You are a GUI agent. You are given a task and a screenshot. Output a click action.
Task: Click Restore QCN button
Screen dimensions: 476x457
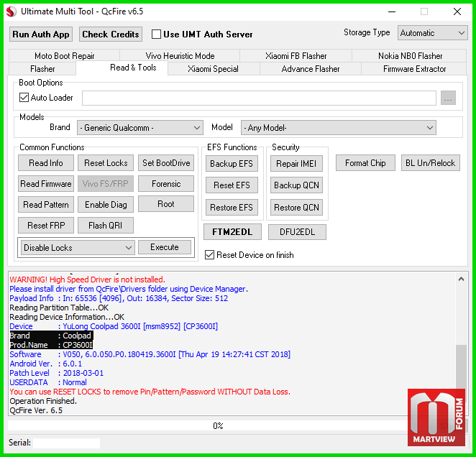[296, 207]
